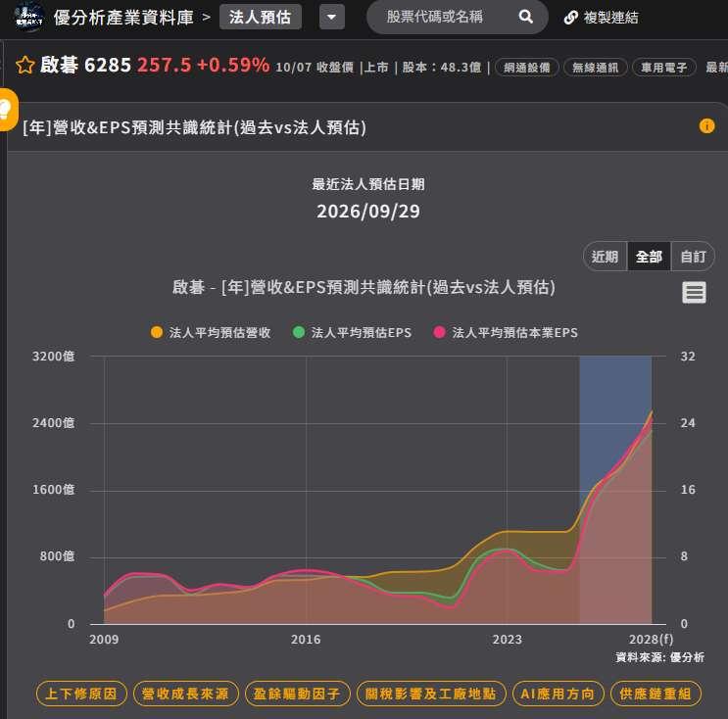Switch the chart range to 近期

point(605,257)
